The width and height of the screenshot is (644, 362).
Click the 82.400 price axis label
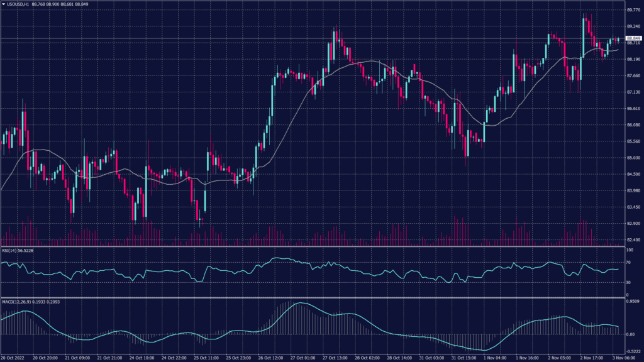tap(632, 240)
